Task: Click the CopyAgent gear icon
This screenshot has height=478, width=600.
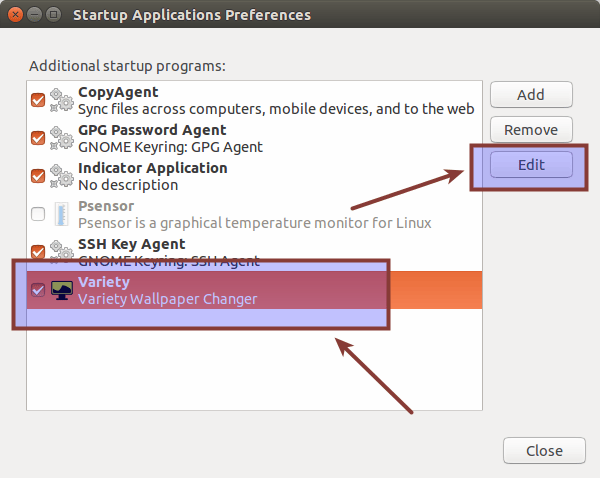Action: pos(62,99)
